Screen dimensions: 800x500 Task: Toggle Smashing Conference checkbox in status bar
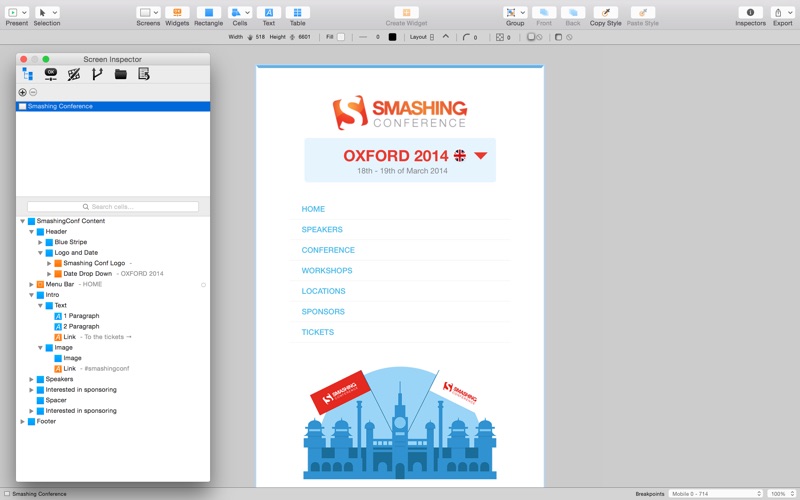pyautogui.click(x=7, y=494)
